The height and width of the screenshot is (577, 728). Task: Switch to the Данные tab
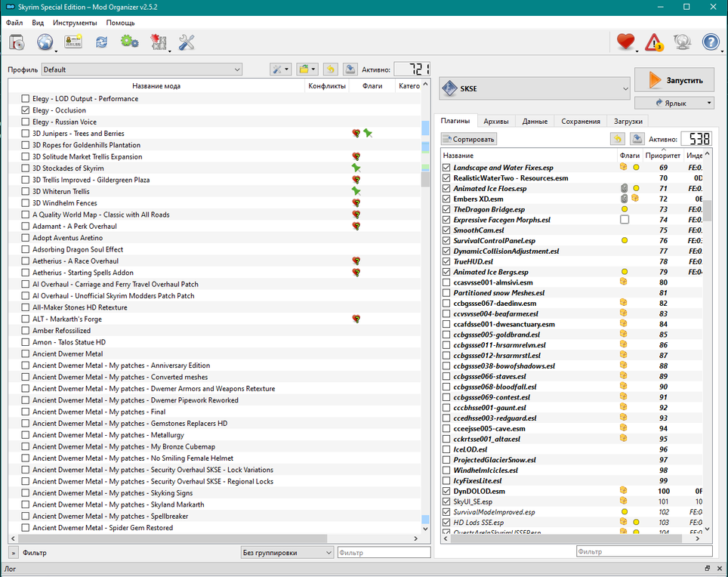pos(535,121)
